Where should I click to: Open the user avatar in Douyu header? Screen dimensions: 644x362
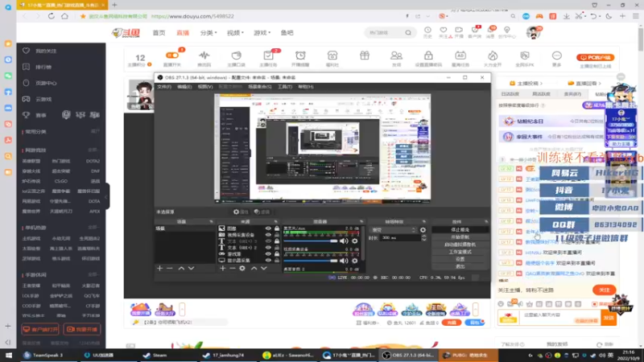[533, 33]
